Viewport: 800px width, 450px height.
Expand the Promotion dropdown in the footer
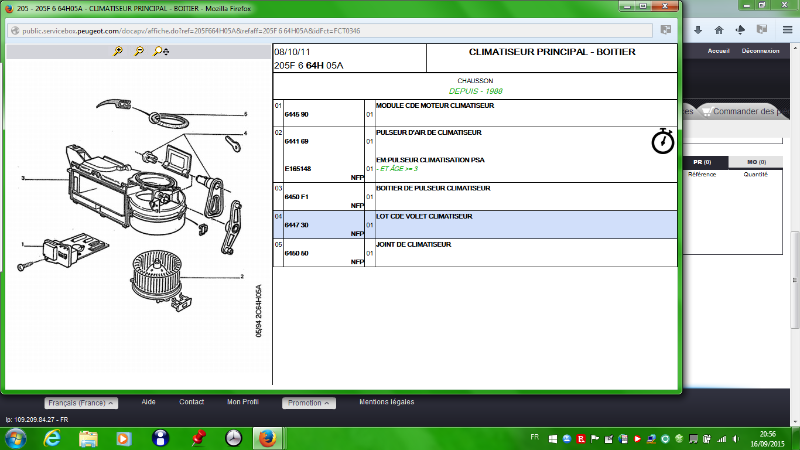309,403
